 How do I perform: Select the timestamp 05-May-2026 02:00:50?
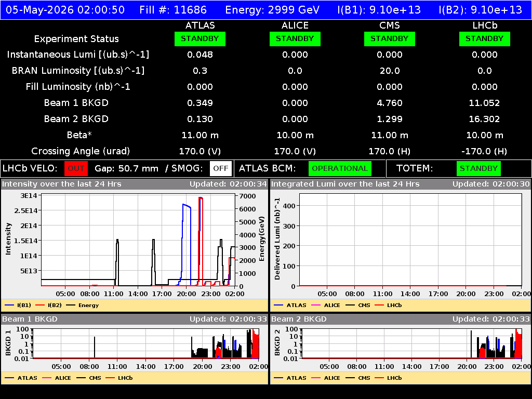coord(65,10)
